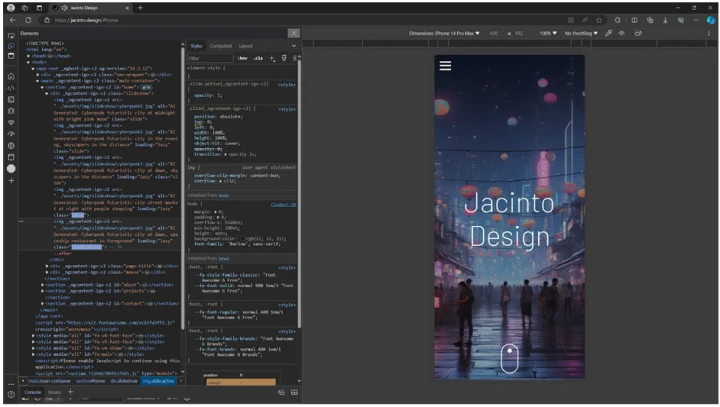Expand the contact section node
The height and width of the screenshot is (407, 720).
42,304
